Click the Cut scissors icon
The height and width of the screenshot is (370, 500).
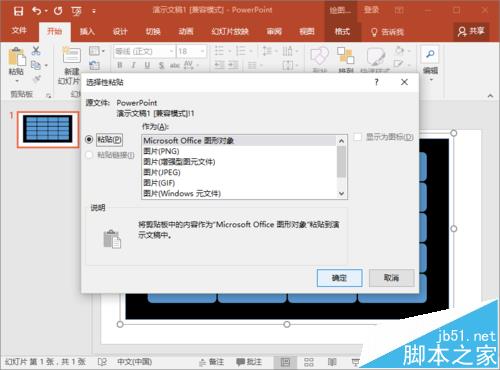[x=36, y=51]
